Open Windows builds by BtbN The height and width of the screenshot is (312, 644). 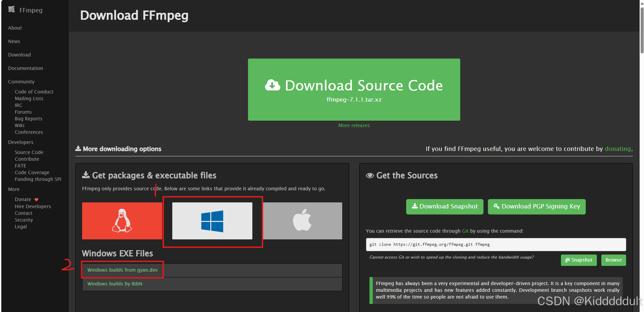[115, 284]
